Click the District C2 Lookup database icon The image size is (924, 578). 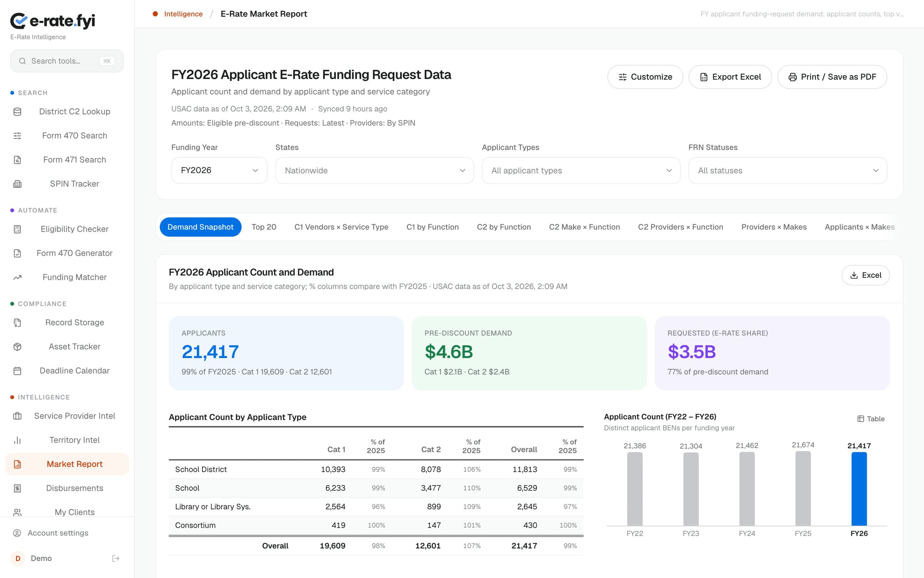click(17, 112)
